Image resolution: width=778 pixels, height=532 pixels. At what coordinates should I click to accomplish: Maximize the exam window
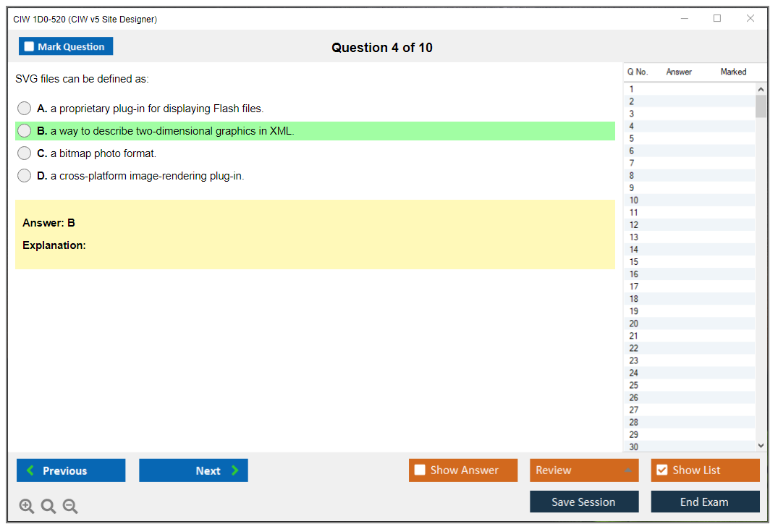(x=717, y=19)
